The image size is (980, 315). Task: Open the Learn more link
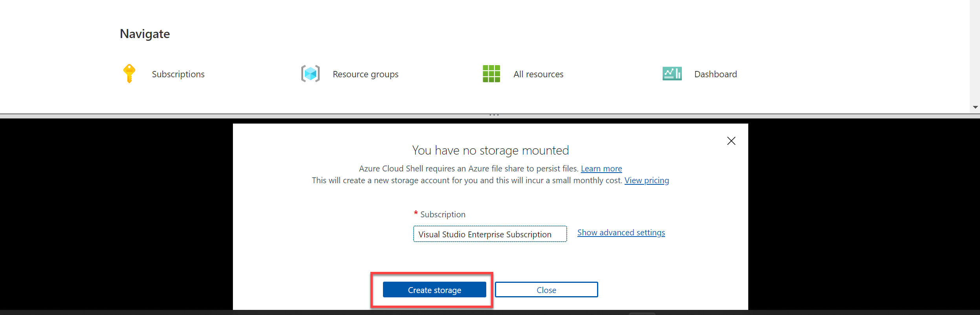pos(601,169)
